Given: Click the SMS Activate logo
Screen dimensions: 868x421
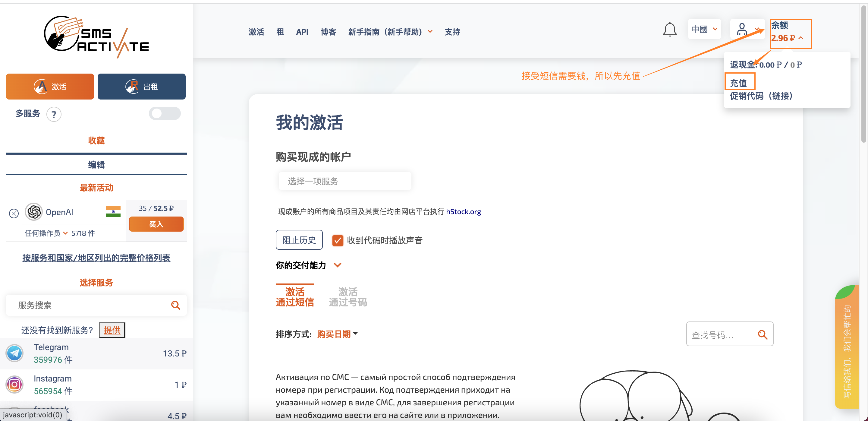Looking at the screenshot, I should [x=96, y=36].
